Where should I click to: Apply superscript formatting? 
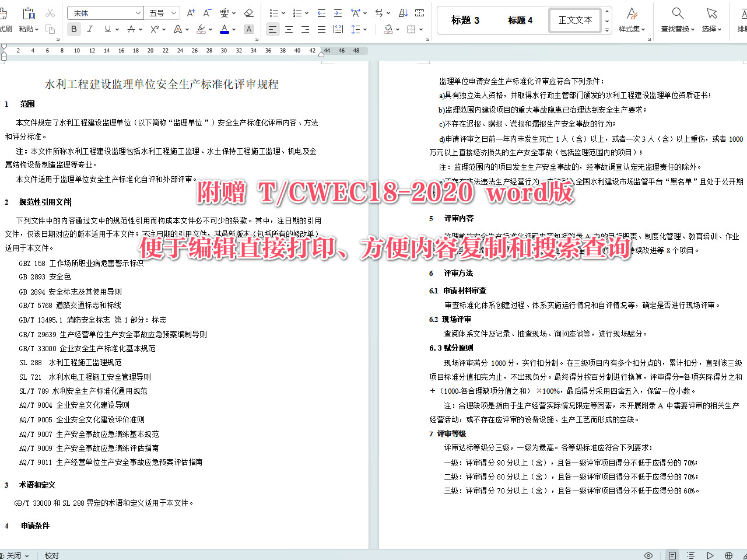pyautogui.click(x=154, y=29)
